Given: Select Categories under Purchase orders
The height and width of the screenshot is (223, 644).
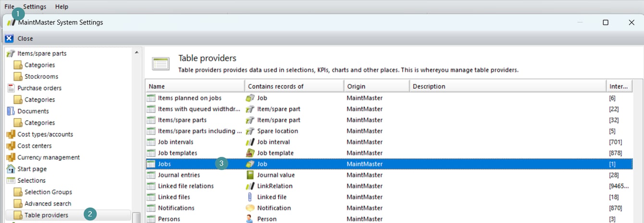Looking at the screenshot, I should pos(40,99).
